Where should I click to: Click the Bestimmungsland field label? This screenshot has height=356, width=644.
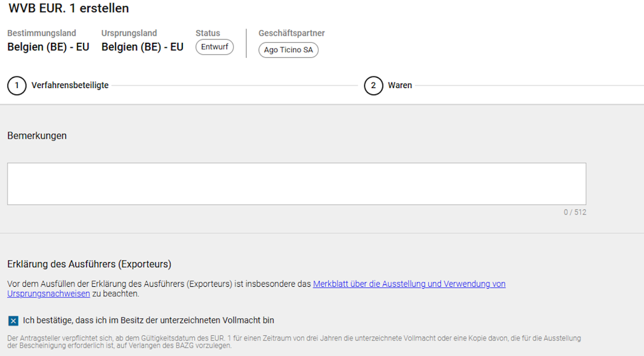pyautogui.click(x=42, y=33)
